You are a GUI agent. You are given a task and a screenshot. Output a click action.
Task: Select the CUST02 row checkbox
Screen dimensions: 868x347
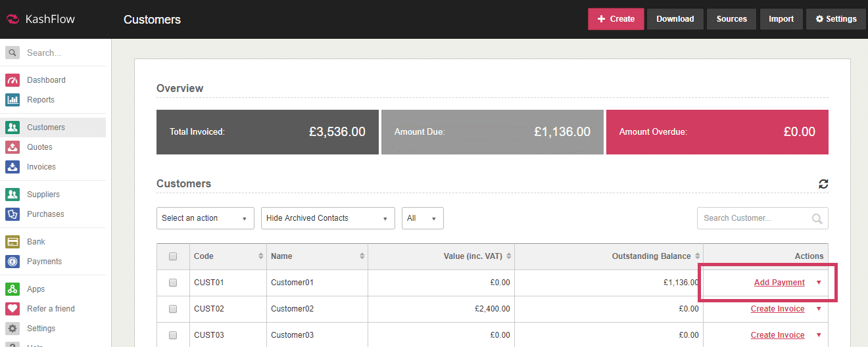pos(173,309)
